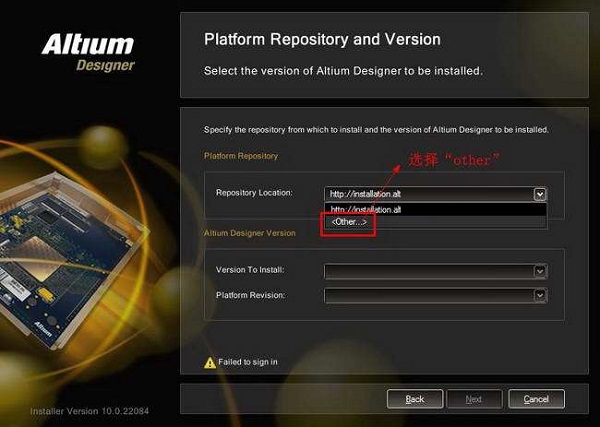Click the Failed to sign in message
Screen dimensions: 600x427
pos(248,362)
